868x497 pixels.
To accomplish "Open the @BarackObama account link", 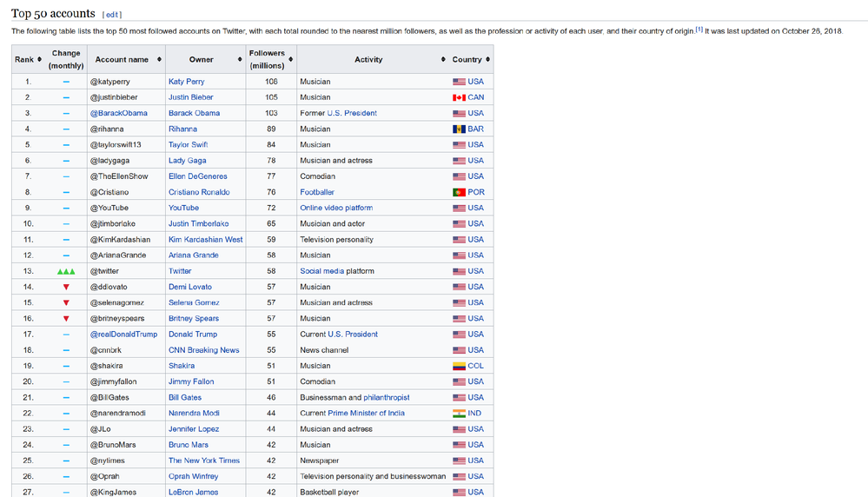I will click(x=118, y=113).
